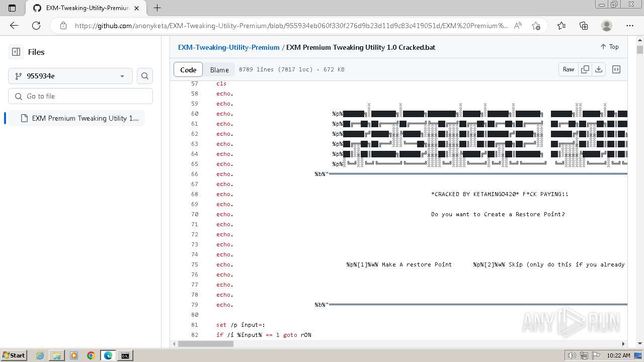Open a new browser tab

point(157,8)
